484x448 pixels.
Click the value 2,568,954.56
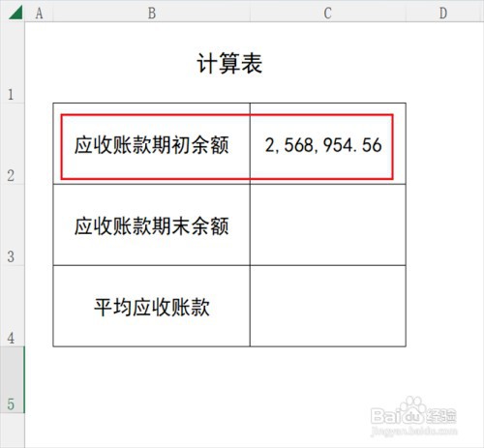323,145
